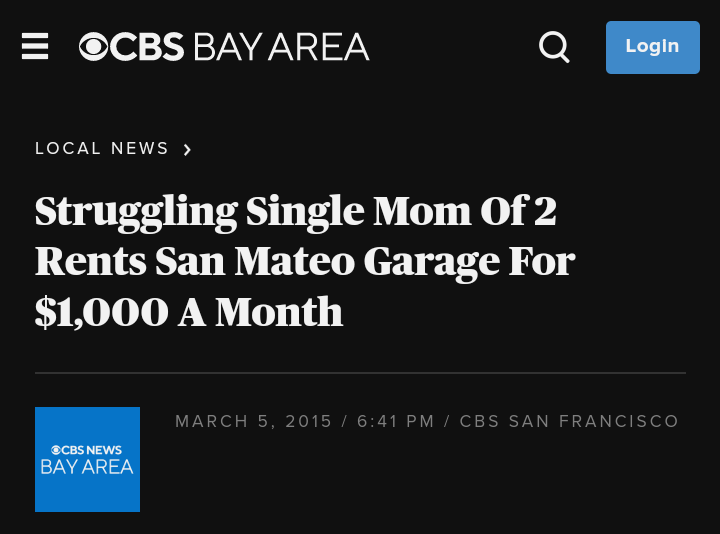Click "Rents San Mateo Garage For" headline line
Viewport: 720px width, 534px height.
(x=305, y=261)
